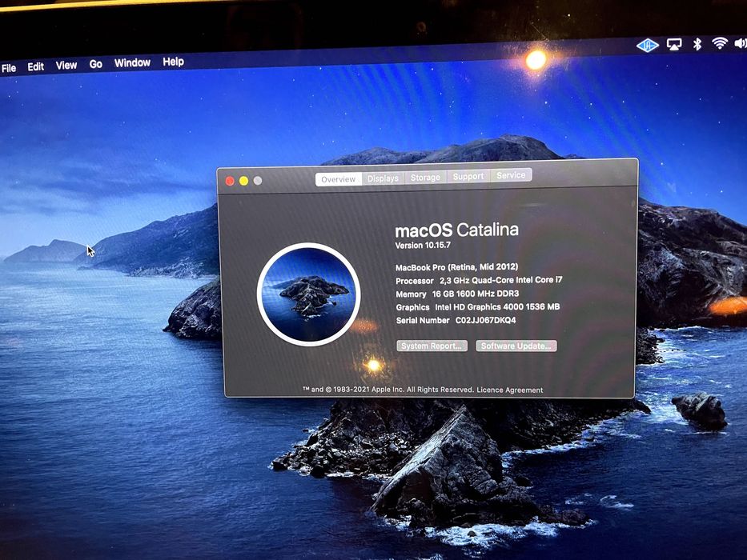Click the macOS Catalina title

[456, 230]
